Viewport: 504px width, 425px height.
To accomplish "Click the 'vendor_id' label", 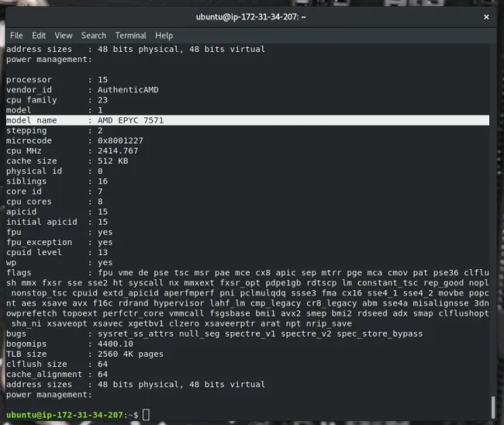I will click(x=29, y=90).
